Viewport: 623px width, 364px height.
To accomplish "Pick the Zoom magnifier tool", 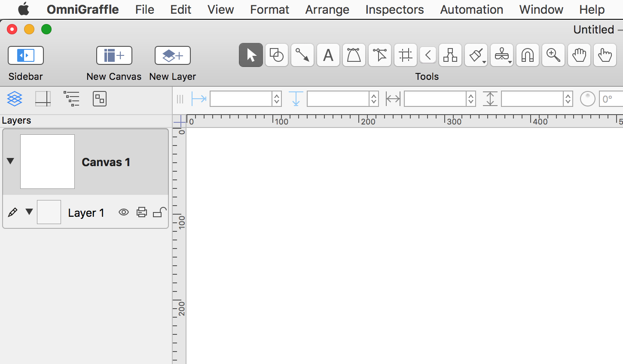I will click(x=553, y=55).
